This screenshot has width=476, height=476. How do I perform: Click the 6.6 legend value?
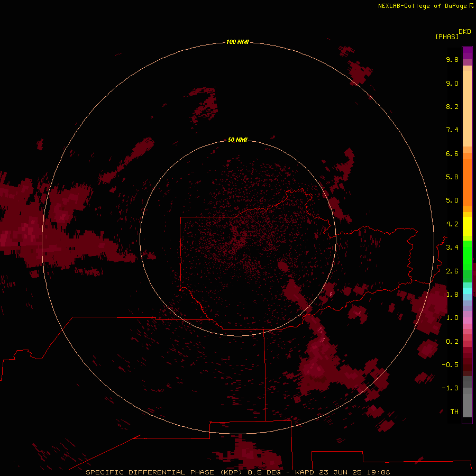[452, 153]
